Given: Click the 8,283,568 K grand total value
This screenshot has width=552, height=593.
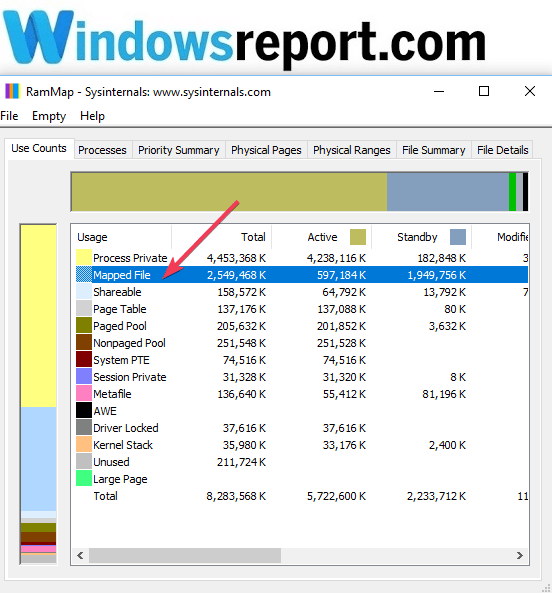Looking at the screenshot, I should coord(236,496).
